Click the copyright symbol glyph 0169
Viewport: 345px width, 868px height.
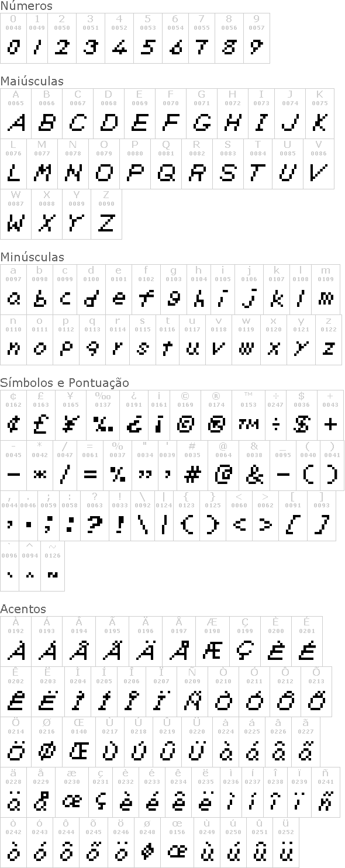[x=185, y=414]
